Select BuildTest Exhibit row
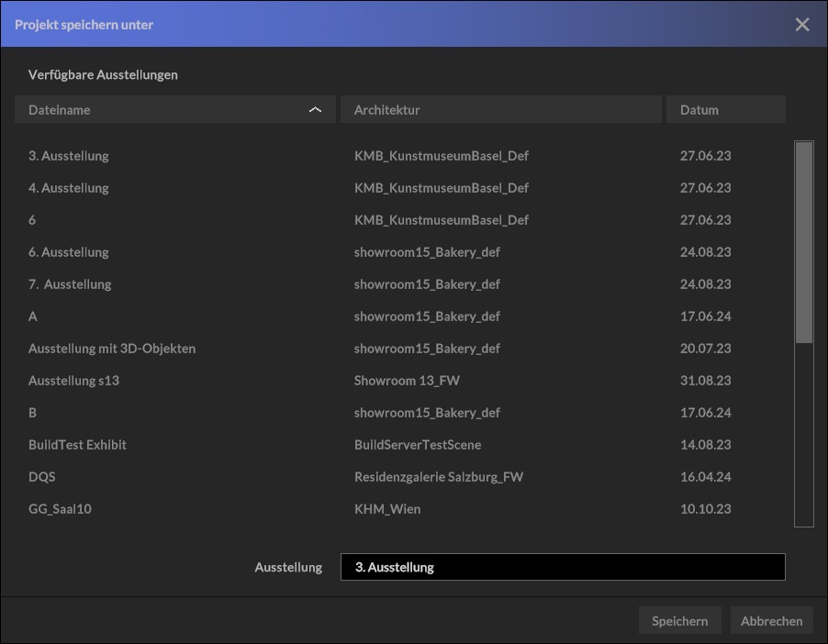Image resolution: width=828 pixels, height=644 pixels. 400,445
